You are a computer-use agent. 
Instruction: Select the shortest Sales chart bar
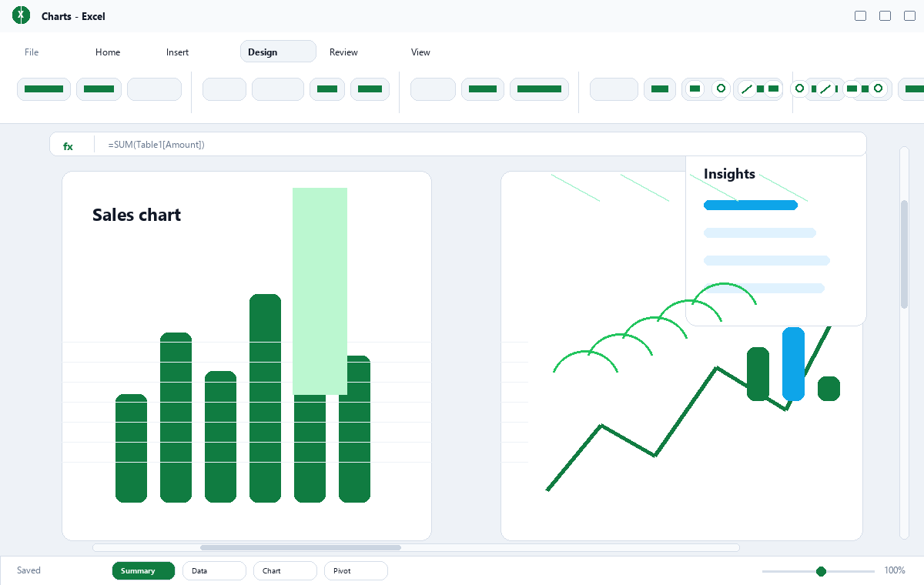pos(131,448)
